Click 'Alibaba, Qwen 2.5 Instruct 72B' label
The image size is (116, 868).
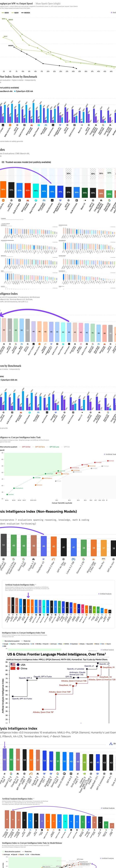pos(102,680)
